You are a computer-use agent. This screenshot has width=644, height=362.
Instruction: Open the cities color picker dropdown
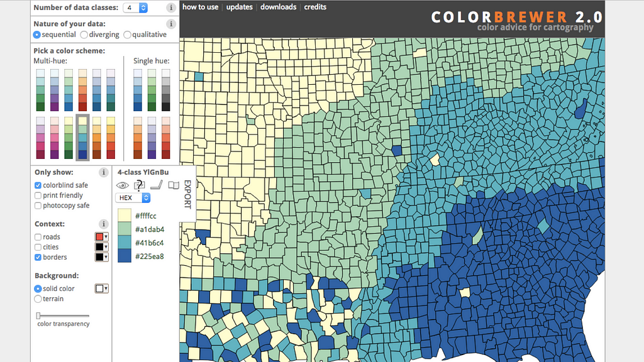[101, 247]
